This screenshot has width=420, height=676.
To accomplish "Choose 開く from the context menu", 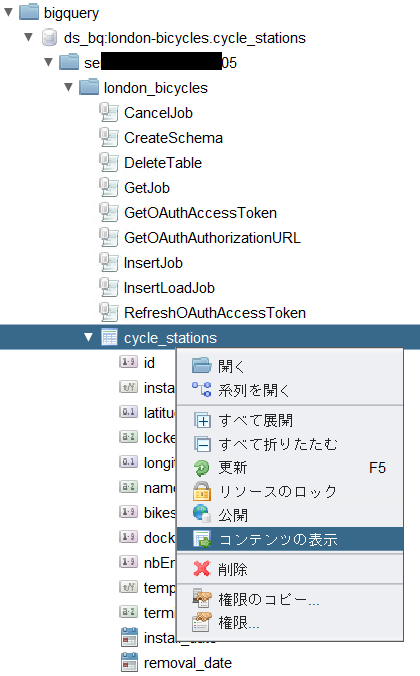I will [290, 366].
